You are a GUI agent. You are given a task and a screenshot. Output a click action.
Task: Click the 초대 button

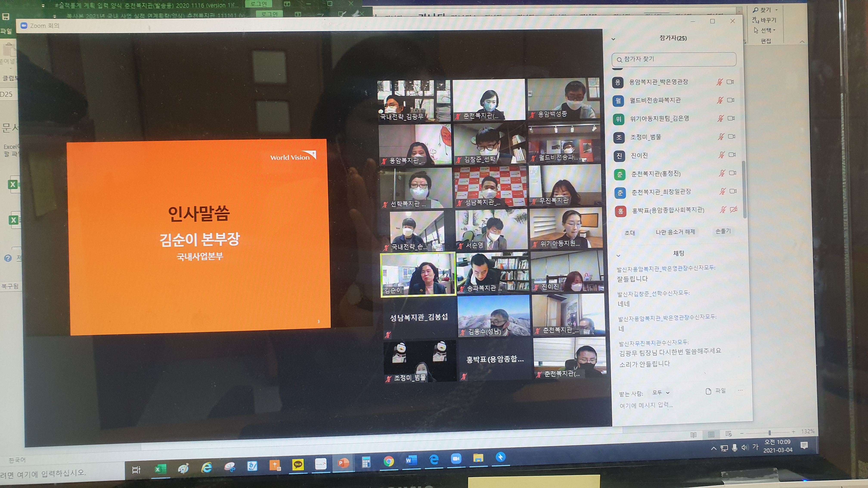(629, 233)
